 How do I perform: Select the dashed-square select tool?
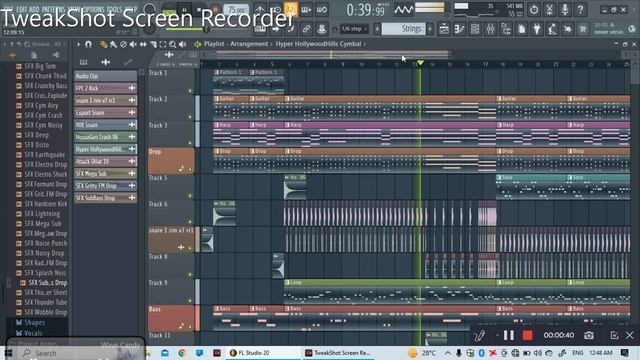point(163,44)
